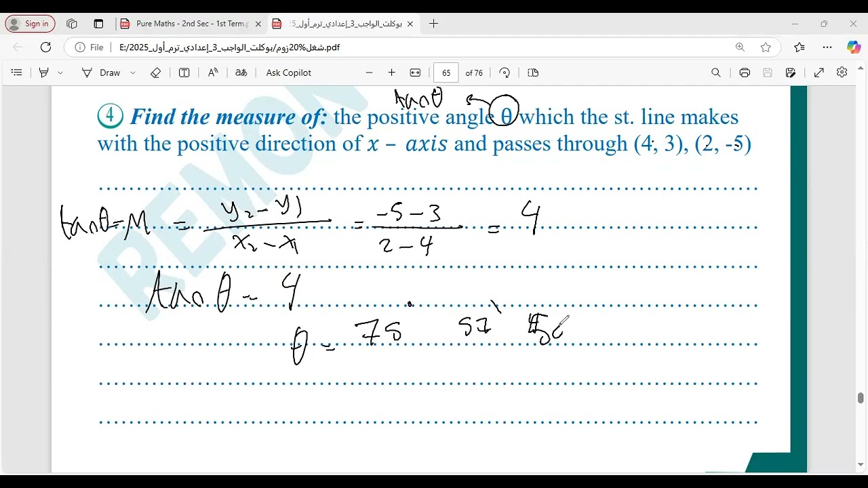Toggle fit to width view

415,73
